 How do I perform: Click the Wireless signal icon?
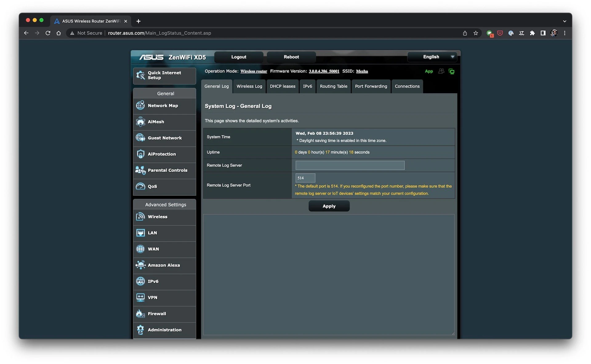(x=140, y=217)
